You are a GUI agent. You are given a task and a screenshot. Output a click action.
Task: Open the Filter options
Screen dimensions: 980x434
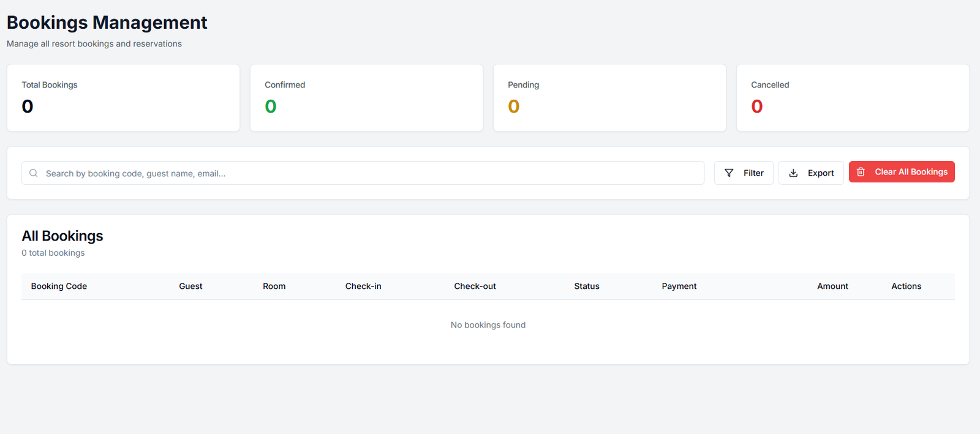(x=744, y=173)
